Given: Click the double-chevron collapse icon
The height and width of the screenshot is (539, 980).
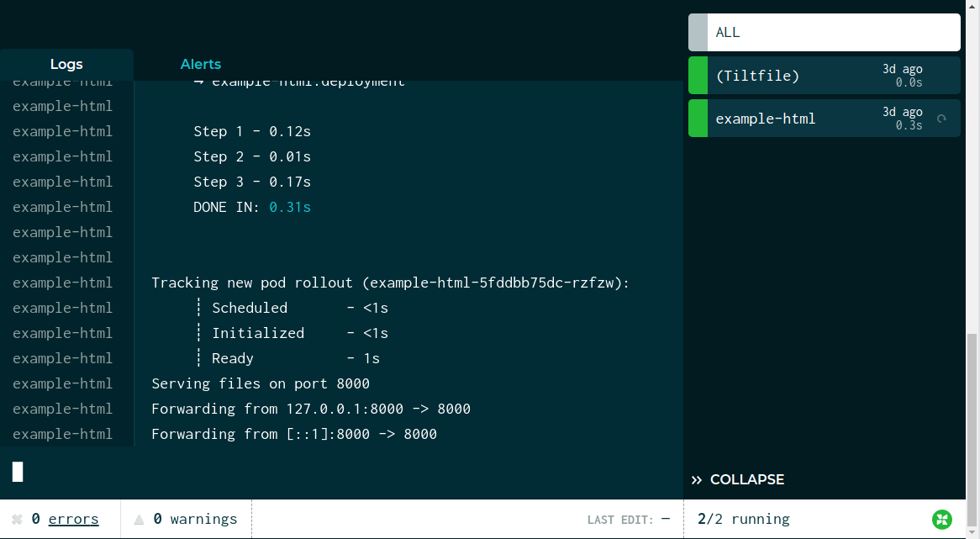Looking at the screenshot, I should pos(696,480).
